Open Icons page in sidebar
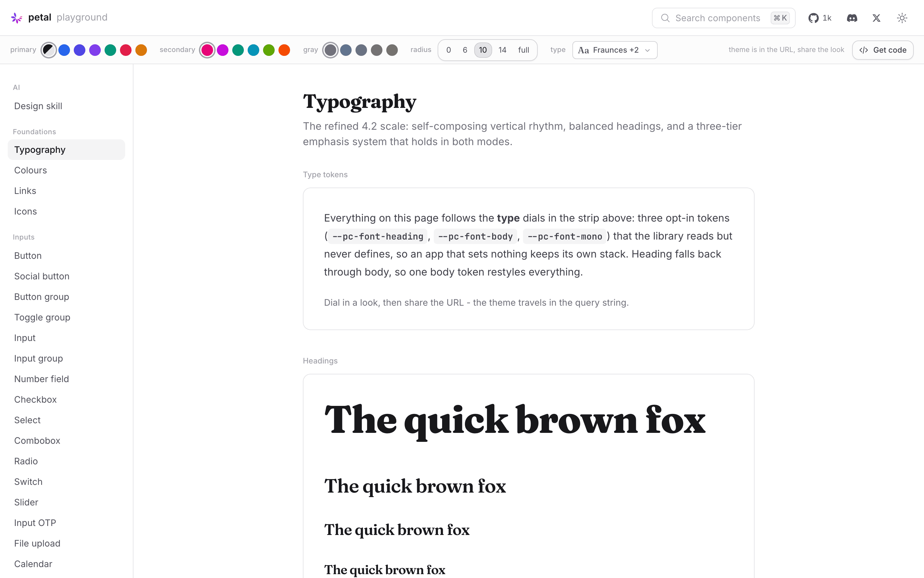 [x=66, y=211]
